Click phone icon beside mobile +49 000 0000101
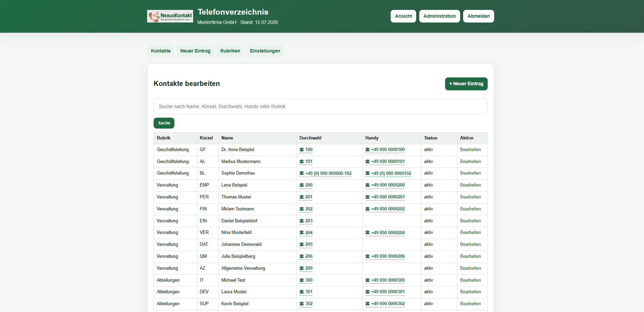This screenshot has height=312, width=644. pyautogui.click(x=367, y=162)
